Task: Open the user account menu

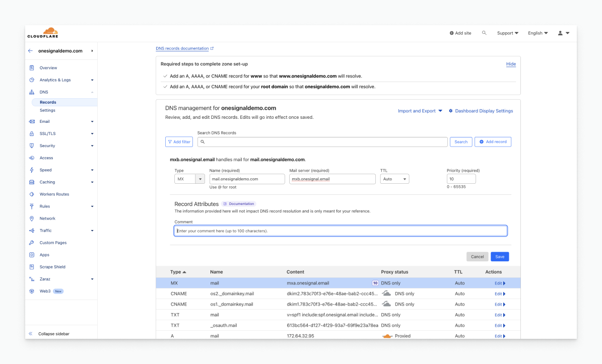Action: coord(564,33)
